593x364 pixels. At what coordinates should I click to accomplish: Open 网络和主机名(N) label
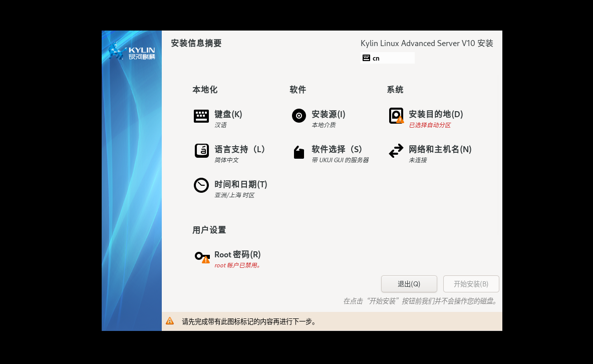440,149
